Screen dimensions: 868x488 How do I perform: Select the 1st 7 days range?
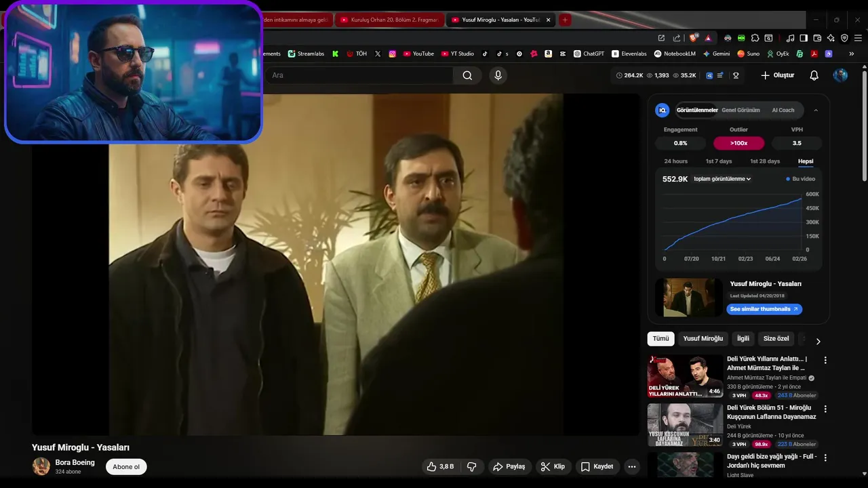[719, 161]
